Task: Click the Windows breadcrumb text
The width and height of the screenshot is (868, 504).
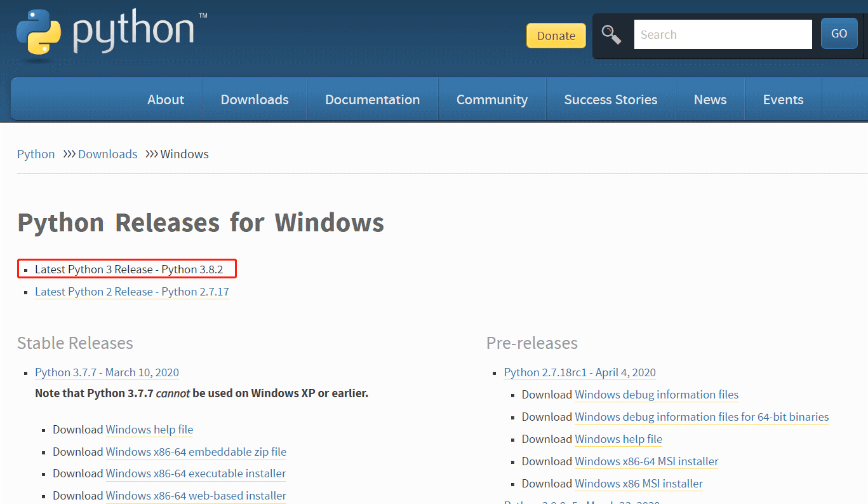Action: [185, 154]
